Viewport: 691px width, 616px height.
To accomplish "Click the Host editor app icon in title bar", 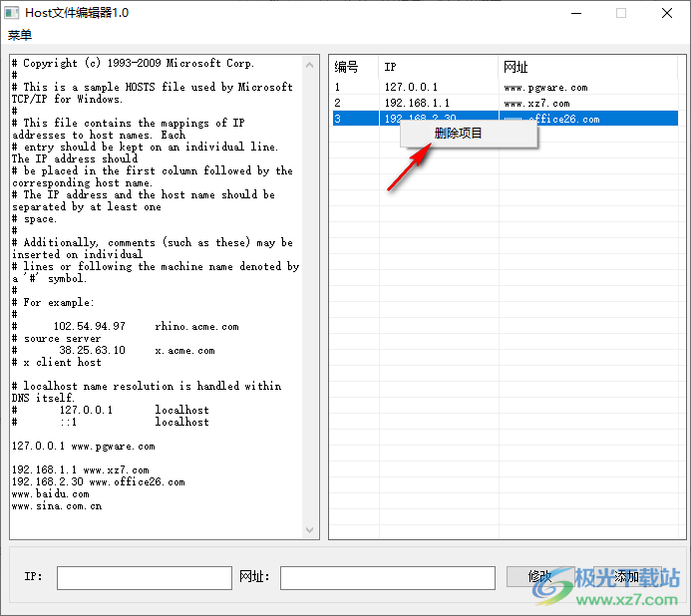I will coord(13,13).
